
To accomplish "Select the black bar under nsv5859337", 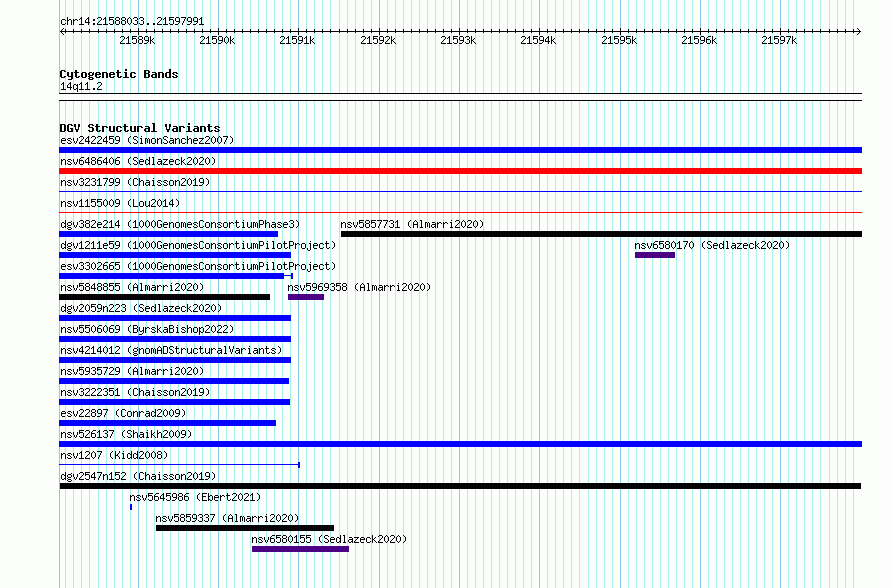I will pos(245,528).
